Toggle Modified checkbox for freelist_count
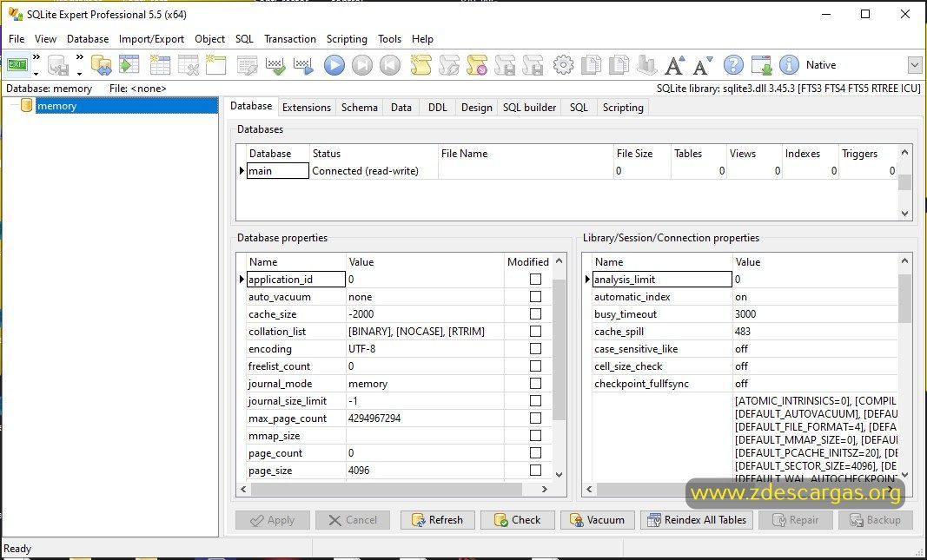 (536, 366)
